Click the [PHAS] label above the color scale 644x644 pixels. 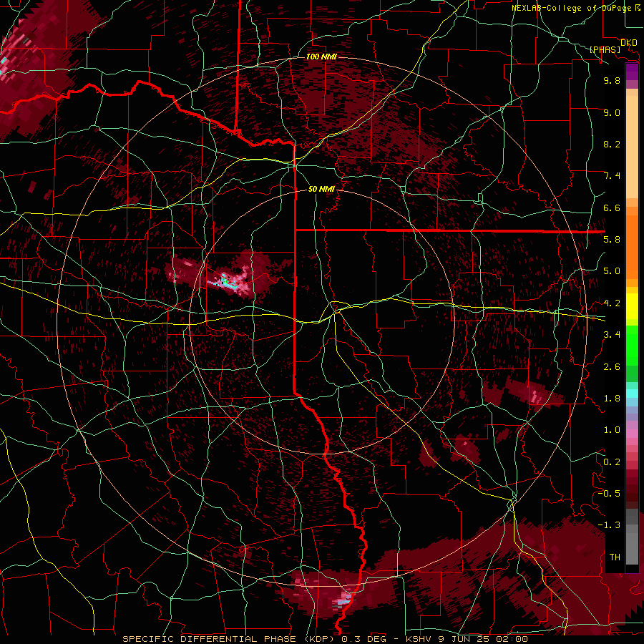[605, 50]
